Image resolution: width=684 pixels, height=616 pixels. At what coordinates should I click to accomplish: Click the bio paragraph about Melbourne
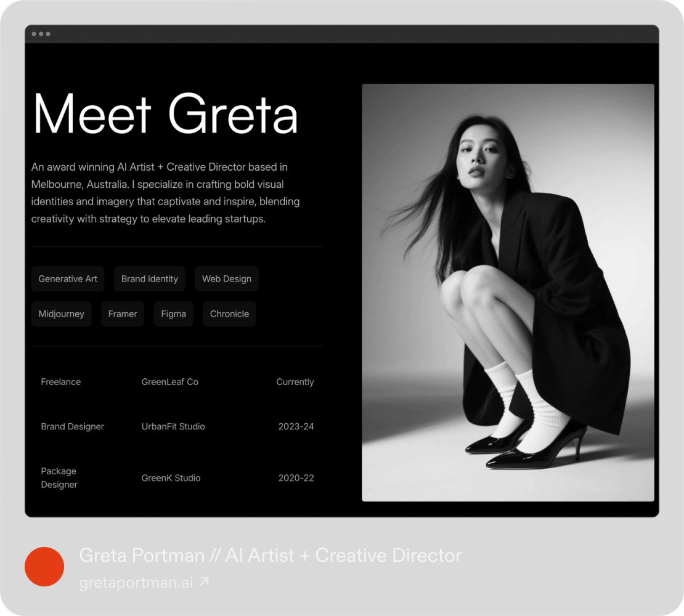(166, 193)
